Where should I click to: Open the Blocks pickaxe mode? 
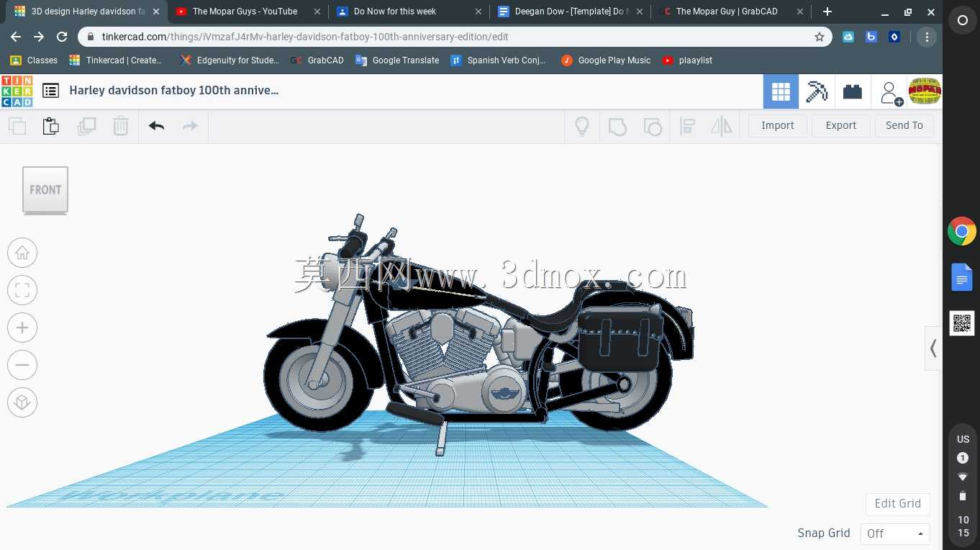(817, 91)
